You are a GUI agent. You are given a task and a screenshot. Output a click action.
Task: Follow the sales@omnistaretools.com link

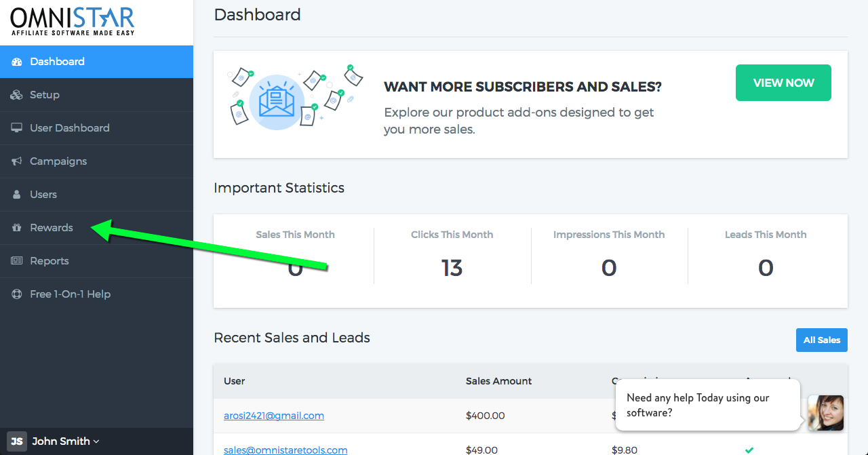[285, 450]
